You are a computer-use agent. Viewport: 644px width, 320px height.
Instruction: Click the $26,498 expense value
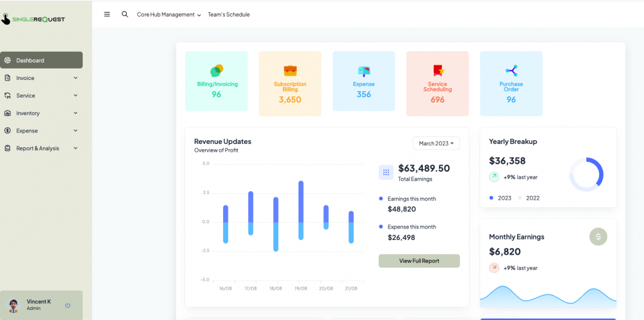point(401,237)
